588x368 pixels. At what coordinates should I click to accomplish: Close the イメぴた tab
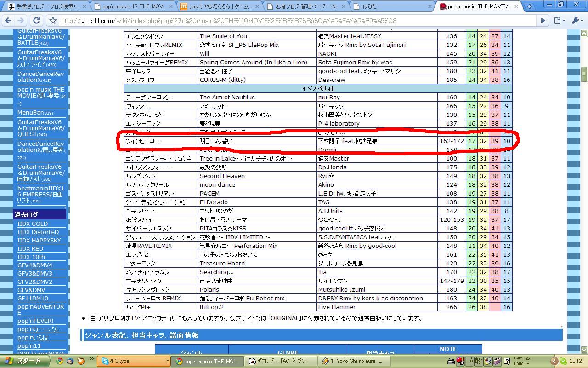point(430,6)
